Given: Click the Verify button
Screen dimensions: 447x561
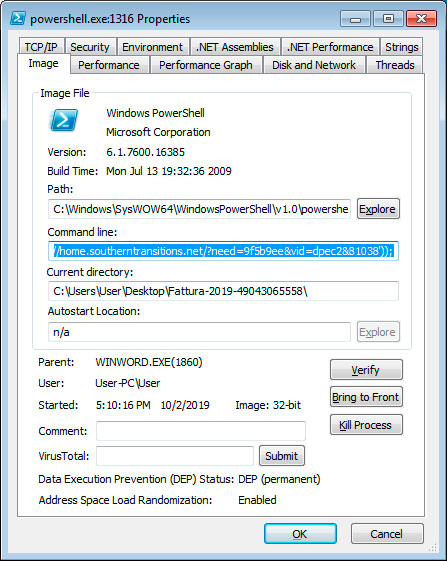Looking at the screenshot, I should [x=366, y=370].
